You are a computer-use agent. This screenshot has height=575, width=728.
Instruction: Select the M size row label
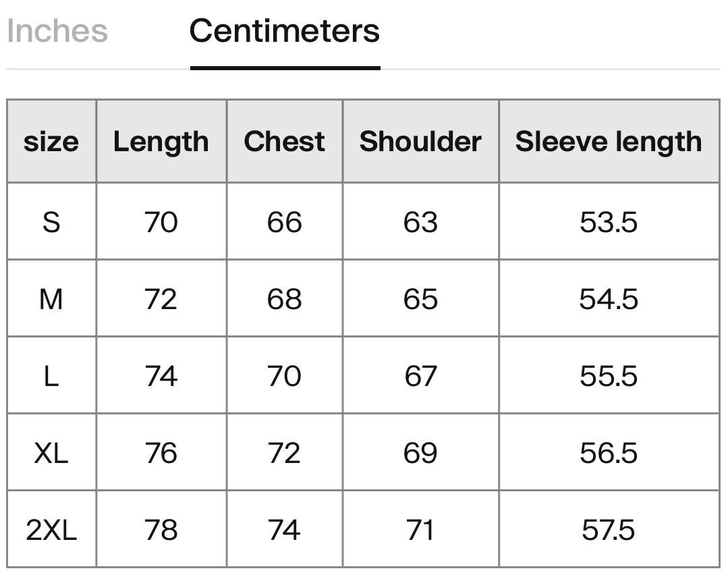tap(51, 299)
